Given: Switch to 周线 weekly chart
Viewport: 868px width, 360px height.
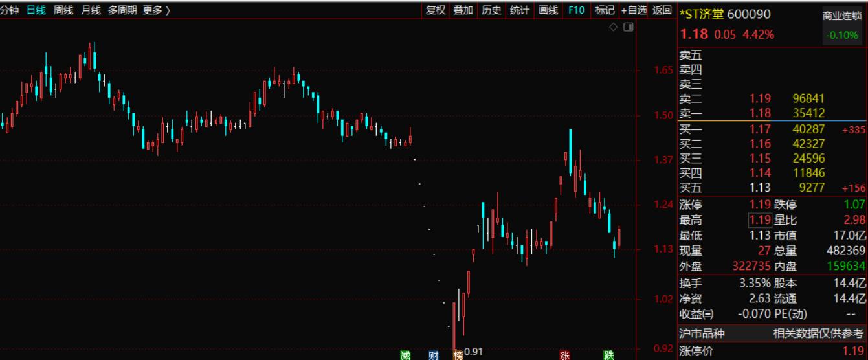Looking at the screenshot, I should click(x=63, y=10).
